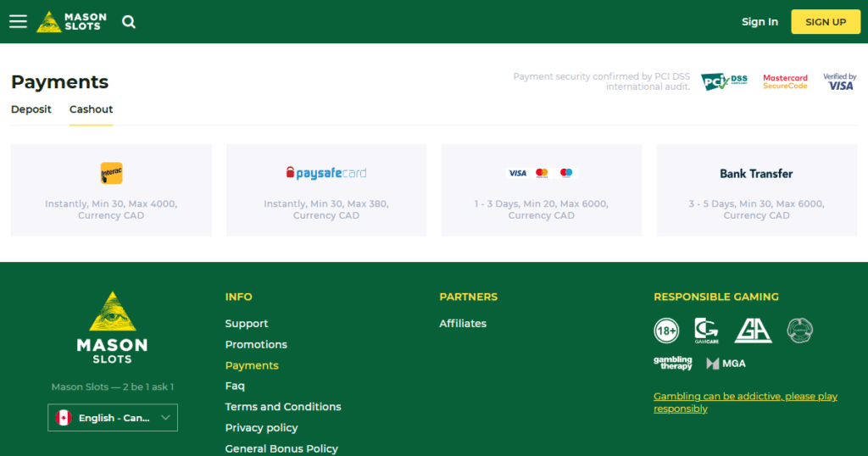868x456 pixels.
Task: Open the GA Gamblers Anonymous logo
Action: tap(753, 331)
